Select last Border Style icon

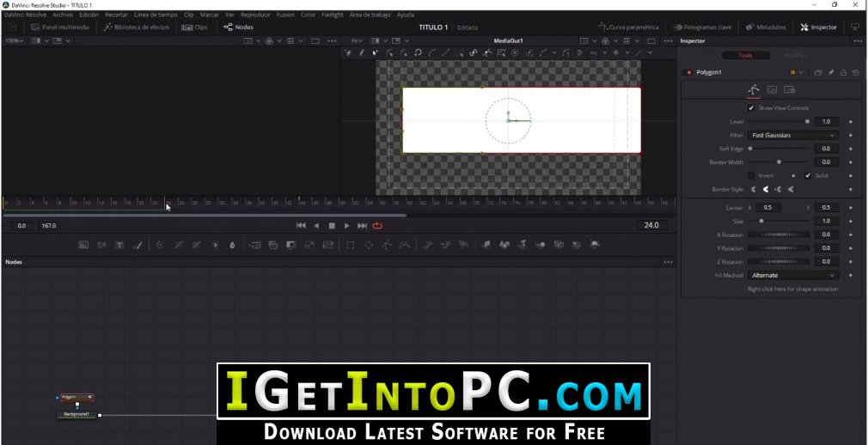click(x=791, y=189)
